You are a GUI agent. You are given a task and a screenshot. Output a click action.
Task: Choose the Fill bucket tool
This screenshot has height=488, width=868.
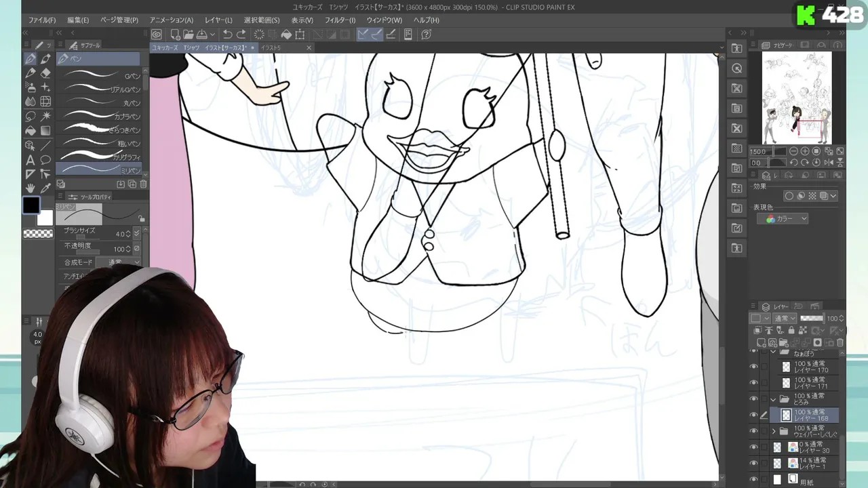[x=31, y=130]
